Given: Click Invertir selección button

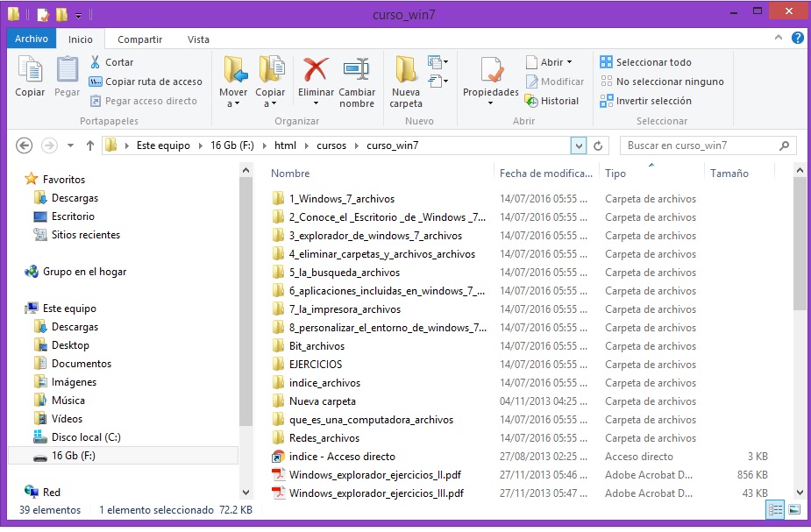Looking at the screenshot, I should pyautogui.click(x=646, y=101).
